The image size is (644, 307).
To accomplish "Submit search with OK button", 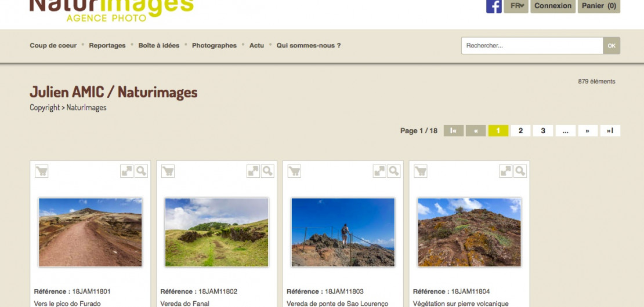I will 612,46.
